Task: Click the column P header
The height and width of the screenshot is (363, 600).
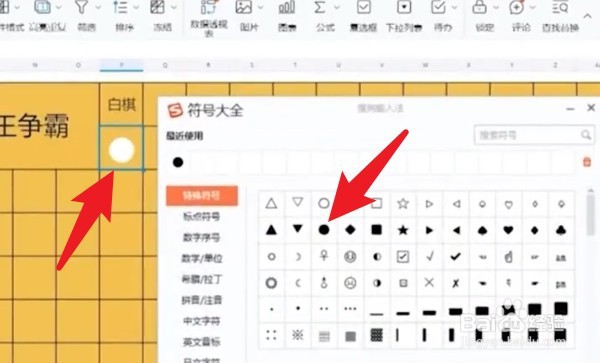Action: (x=122, y=65)
